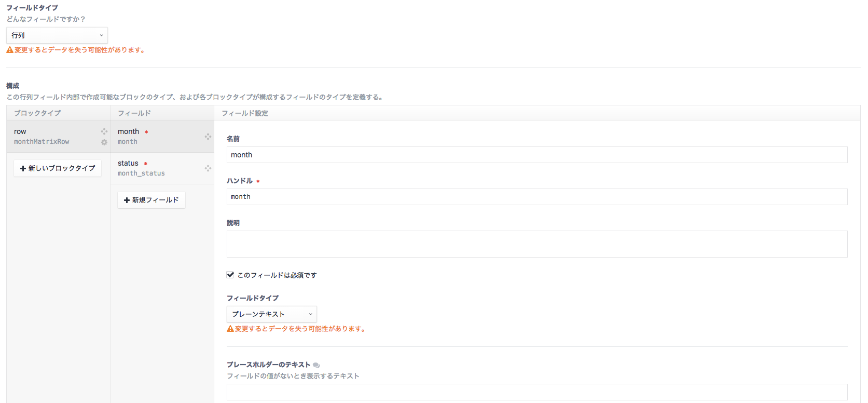Click the 'monthMatrixRow' handle text

coord(42,142)
